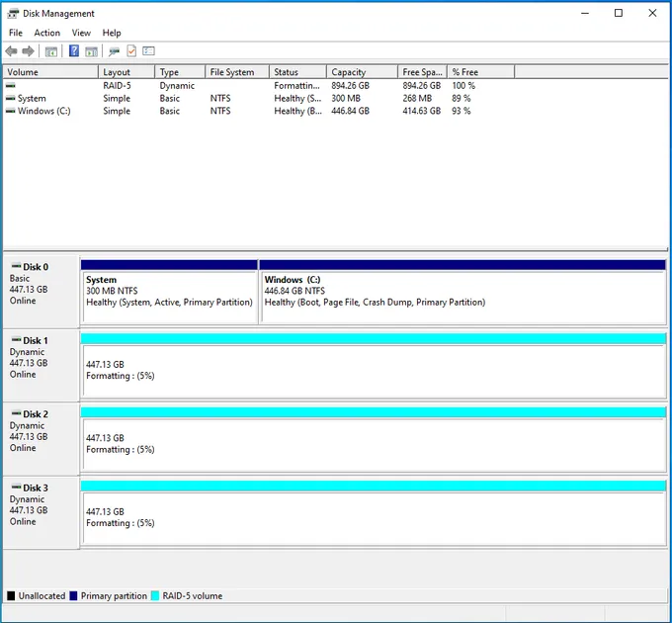Sort by the Volume column header
This screenshot has width=672, height=623.
[50, 72]
